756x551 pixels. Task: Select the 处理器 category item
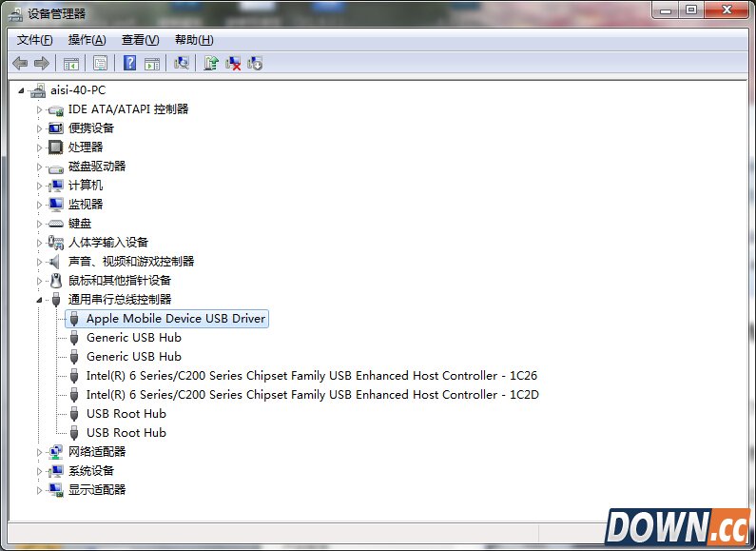[x=85, y=148]
